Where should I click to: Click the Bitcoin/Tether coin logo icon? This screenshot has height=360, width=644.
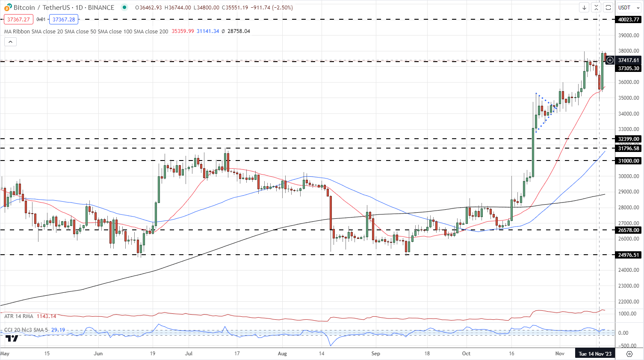tap(8, 7)
